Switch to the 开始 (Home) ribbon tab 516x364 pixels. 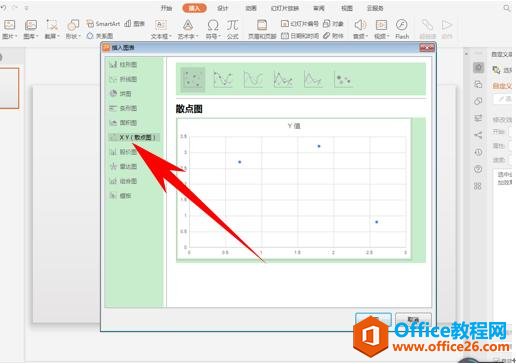point(166,8)
